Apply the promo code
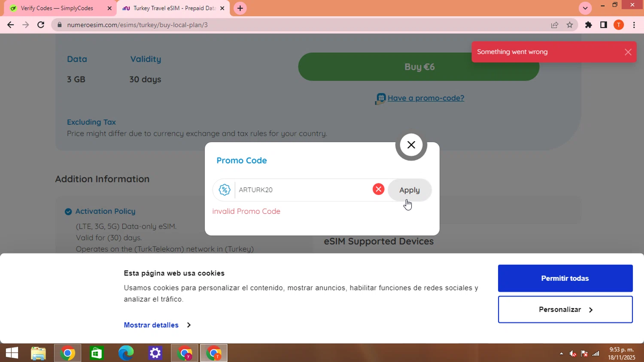644x362 pixels. [410, 190]
